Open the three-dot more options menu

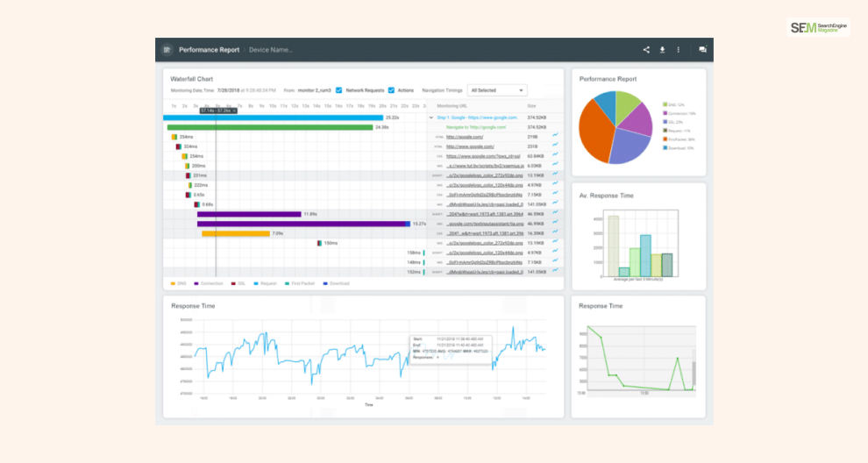coord(678,50)
